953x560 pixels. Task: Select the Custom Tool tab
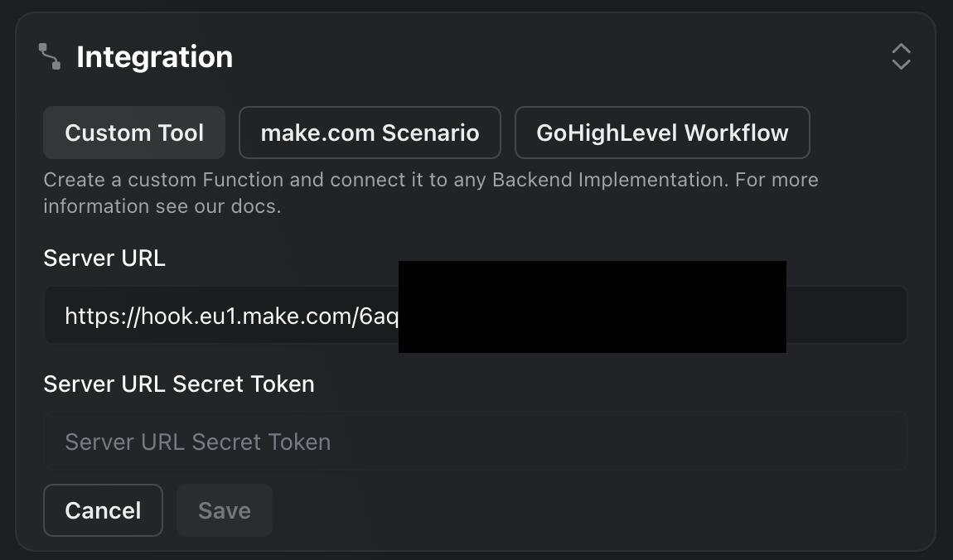click(x=134, y=133)
